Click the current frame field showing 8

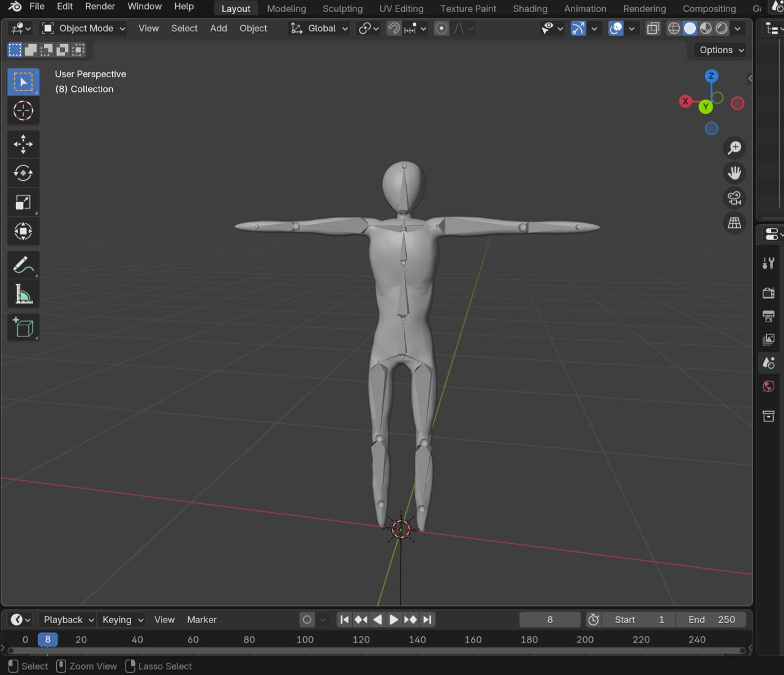click(x=549, y=619)
